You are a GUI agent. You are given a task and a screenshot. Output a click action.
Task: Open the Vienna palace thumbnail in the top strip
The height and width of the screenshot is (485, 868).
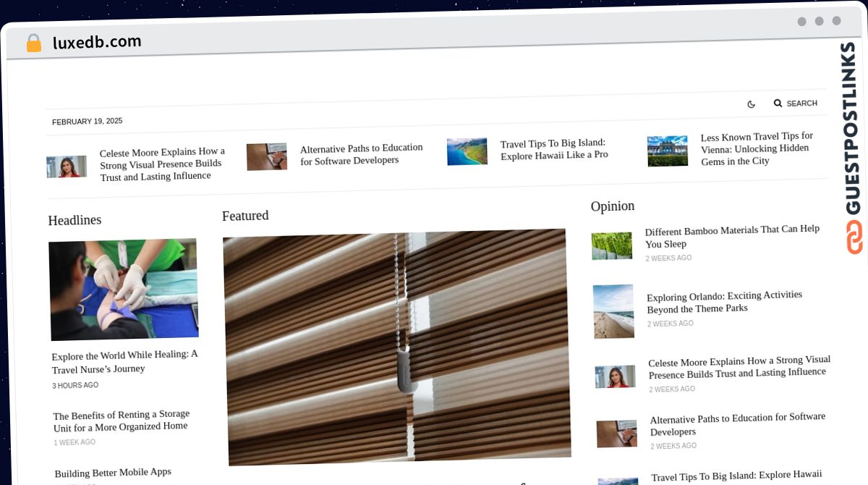point(668,151)
